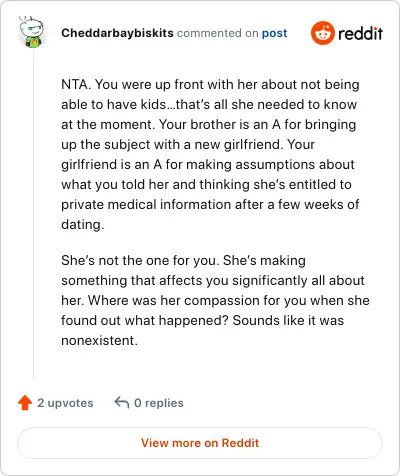This screenshot has height=476, width=400.
Task: Click the line "able to have kids…that's all"
Action: pos(144,104)
